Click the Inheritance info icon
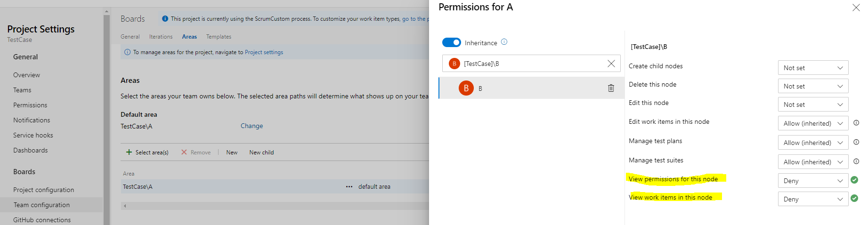868x225 pixels. coord(504,42)
